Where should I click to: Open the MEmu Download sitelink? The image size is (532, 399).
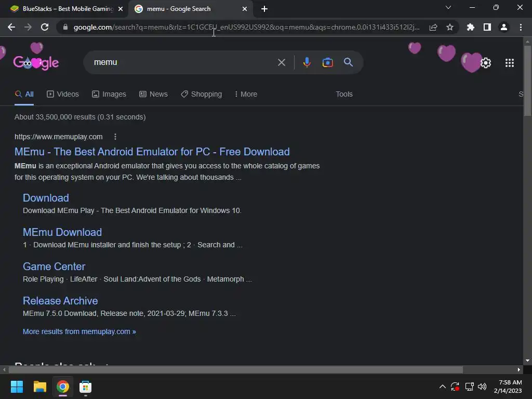point(62,232)
